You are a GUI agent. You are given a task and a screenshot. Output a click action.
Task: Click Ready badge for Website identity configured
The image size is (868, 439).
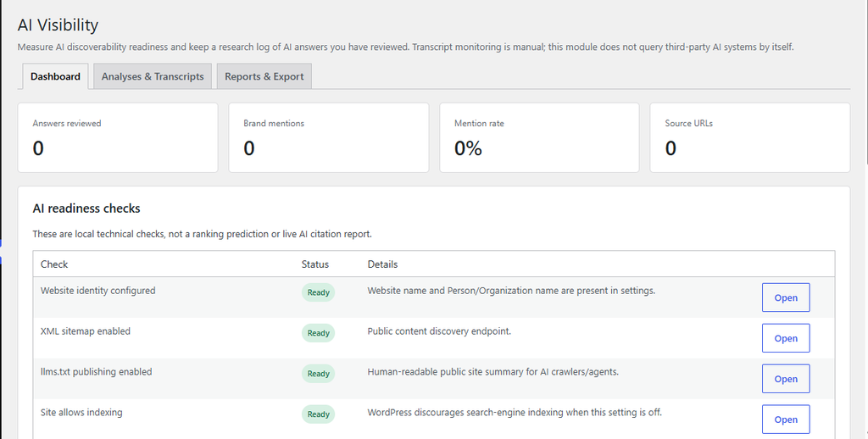click(x=319, y=292)
